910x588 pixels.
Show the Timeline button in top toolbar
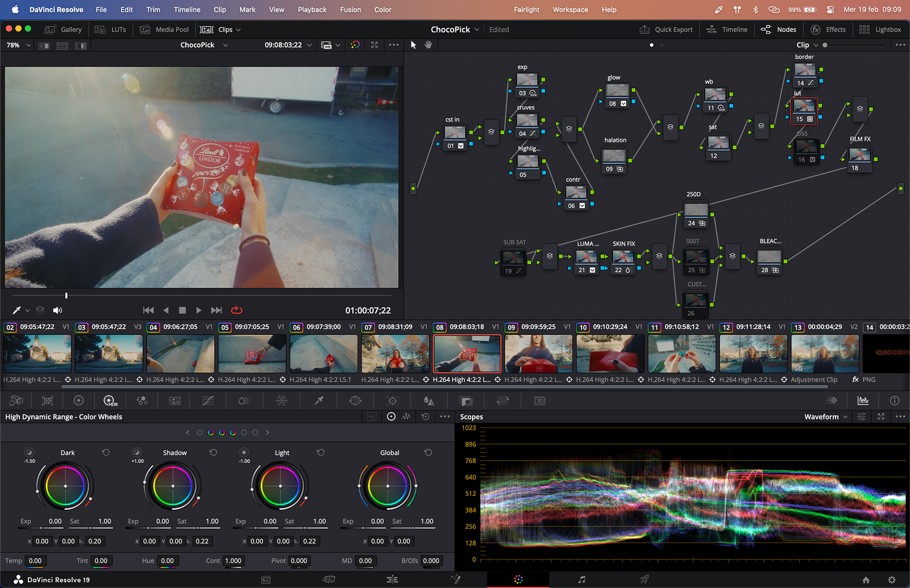(x=727, y=29)
